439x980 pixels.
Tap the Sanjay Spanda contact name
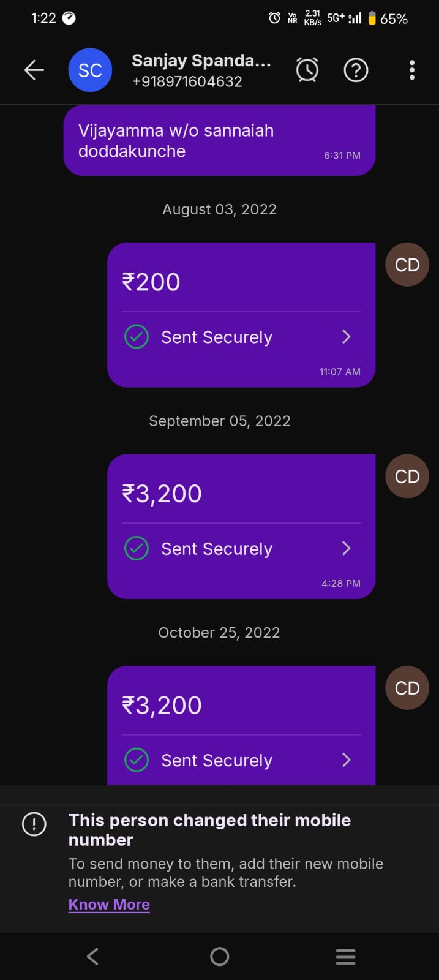coord(201,61)
